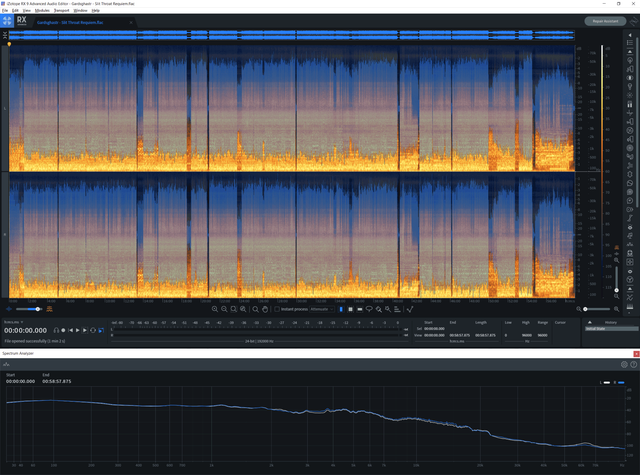
Task: Click the checkmark selection icon
Action: [x=410, y=309]
